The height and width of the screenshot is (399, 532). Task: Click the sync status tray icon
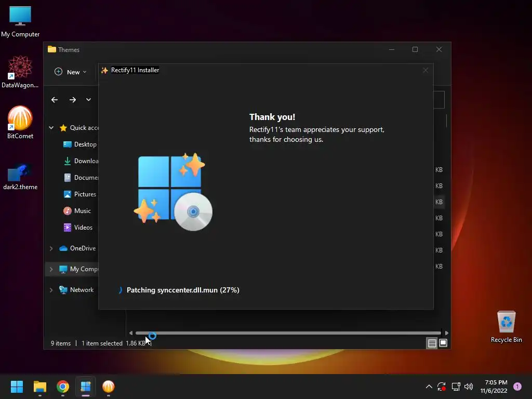point(442,387)
